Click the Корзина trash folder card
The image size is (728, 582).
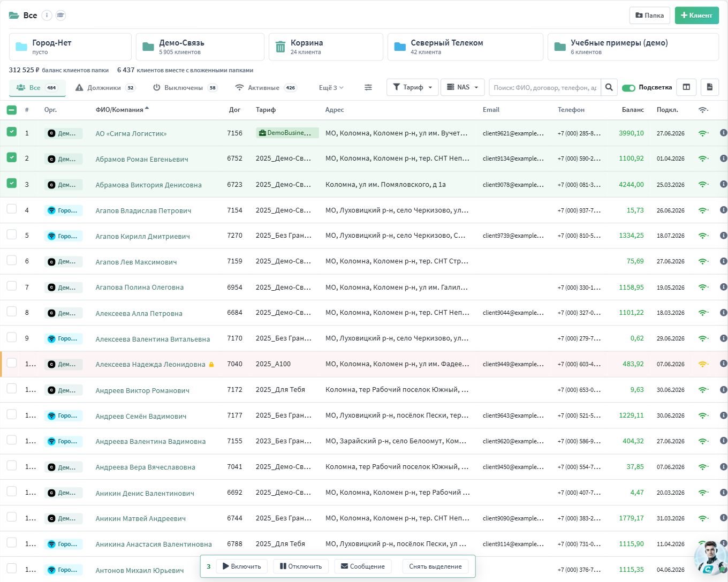(x=325, y=47)
